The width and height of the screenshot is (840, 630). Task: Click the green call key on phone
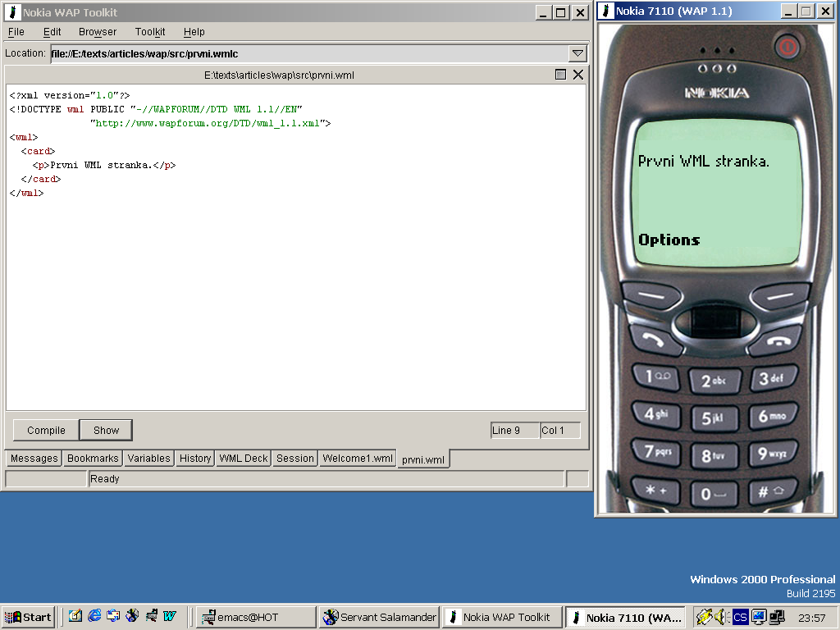(654, 340)
